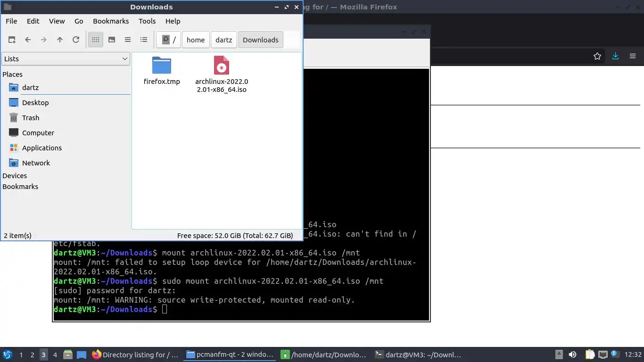Open the View menu
Viewport: 644px width, 362px height.
[57, 21]
